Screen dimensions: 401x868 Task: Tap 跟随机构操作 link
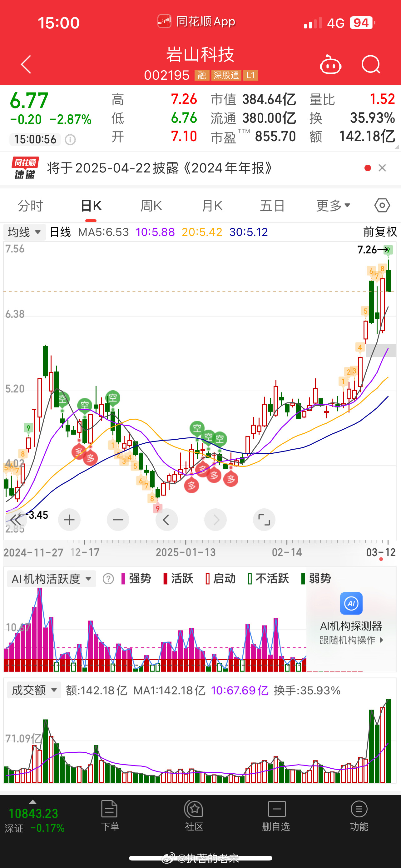point(351,640)
